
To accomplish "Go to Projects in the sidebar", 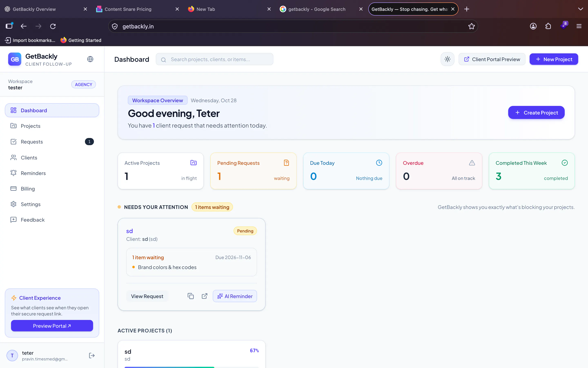I will [52, 126].
